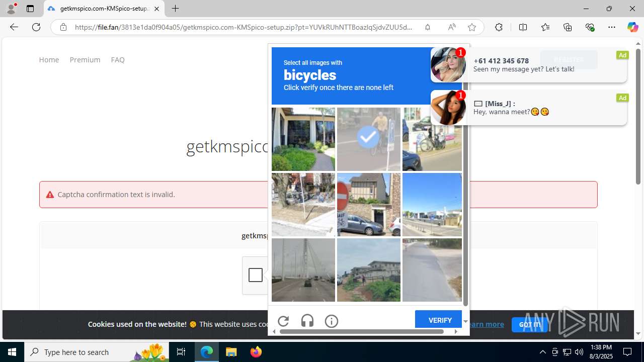
Task: Open the +61 412 345 678 ad message
Action: 529,64
